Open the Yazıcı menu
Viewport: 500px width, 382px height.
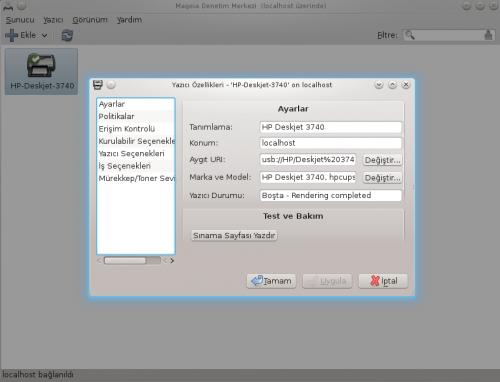click(53, 20)
